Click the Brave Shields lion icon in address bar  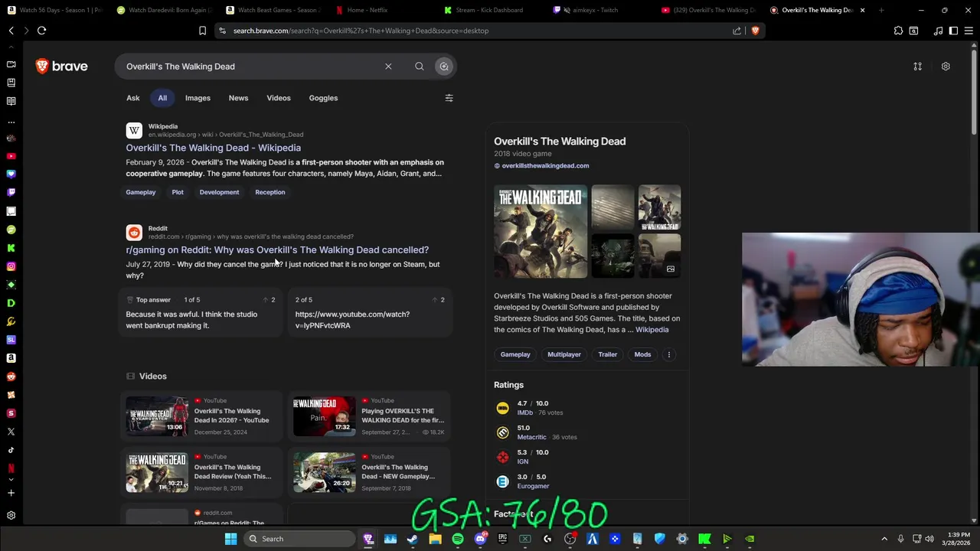(755, 31)
